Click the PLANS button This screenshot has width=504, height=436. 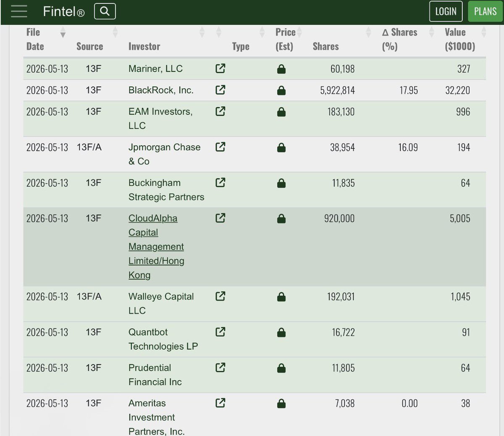(x=485, y=11)
